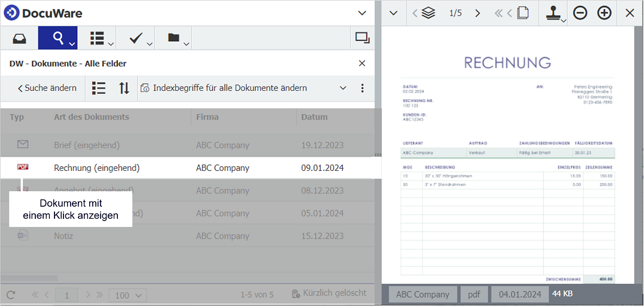Screen dimensions: 644x306
Task: Open the tasks checkmark icon
Action: click(136, 38)
